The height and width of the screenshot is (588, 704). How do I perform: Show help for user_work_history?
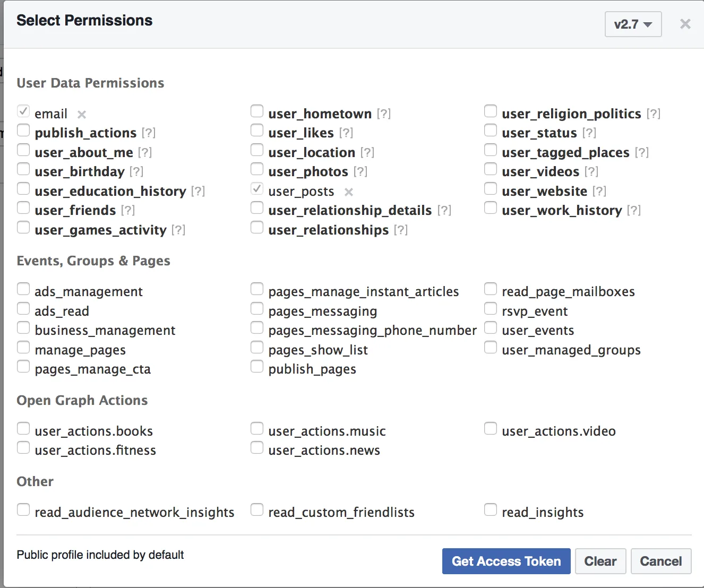pyautogui.click(x=634, y=210)
